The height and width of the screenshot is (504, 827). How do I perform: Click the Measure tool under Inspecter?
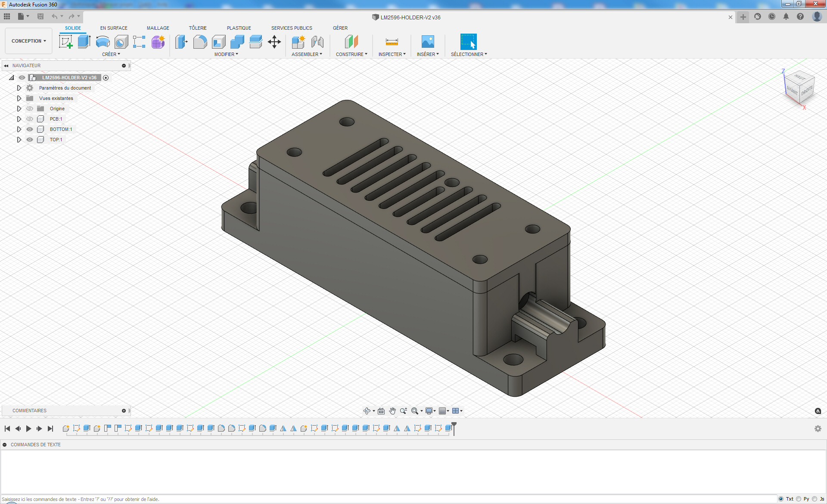click(x=392, y=42)
